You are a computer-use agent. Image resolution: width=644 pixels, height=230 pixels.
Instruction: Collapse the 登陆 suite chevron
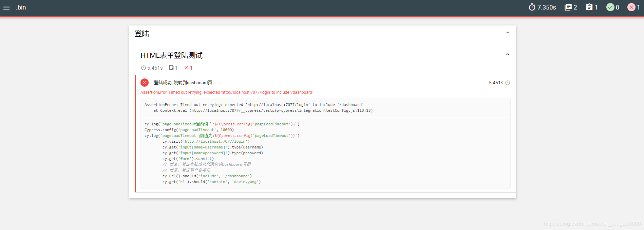[508, 33]
